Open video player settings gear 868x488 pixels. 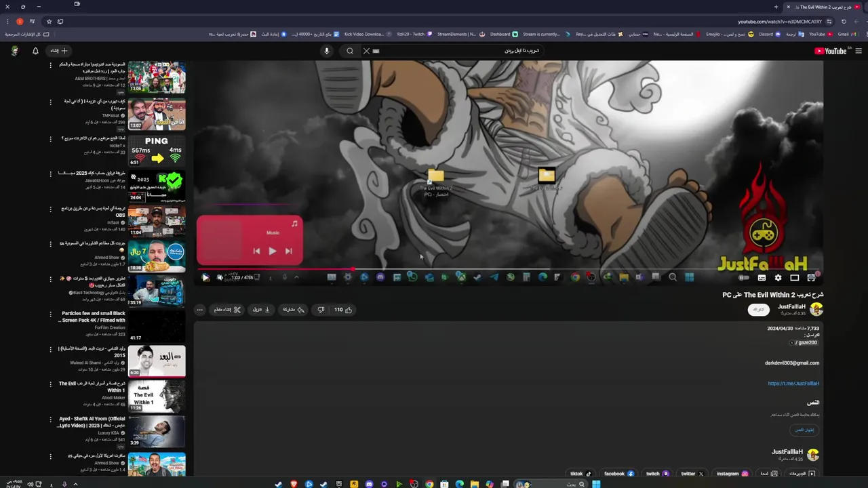(x=778, y=278)
